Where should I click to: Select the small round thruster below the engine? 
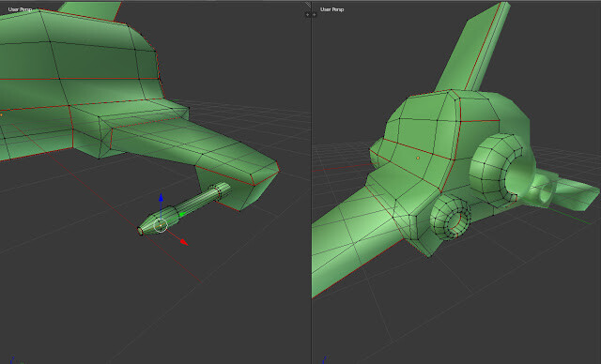coord(450,217)
